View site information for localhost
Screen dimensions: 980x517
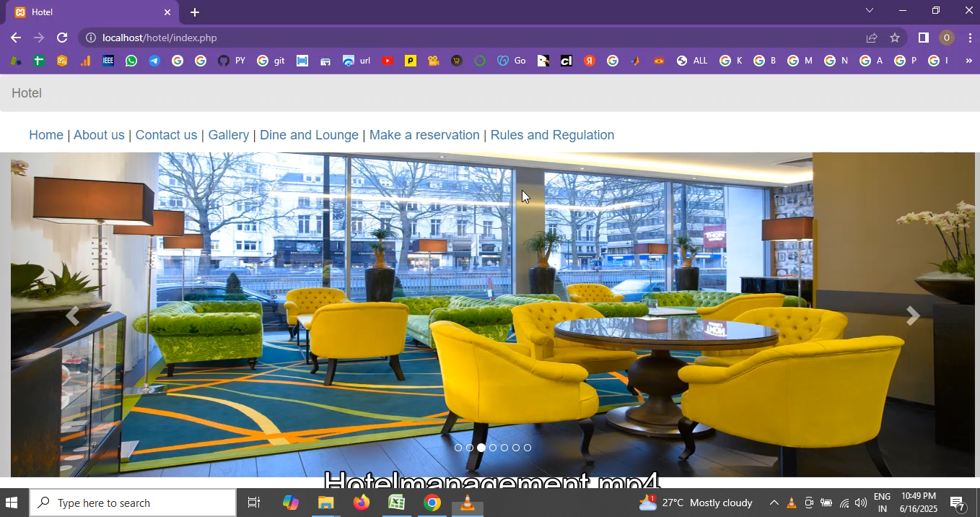(90, 38)
